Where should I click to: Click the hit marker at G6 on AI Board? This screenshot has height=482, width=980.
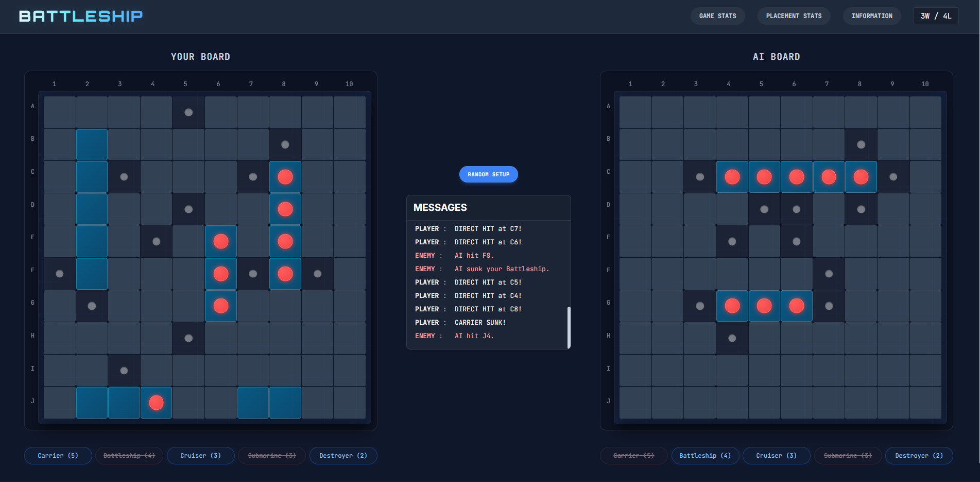[x=796, y=306]
